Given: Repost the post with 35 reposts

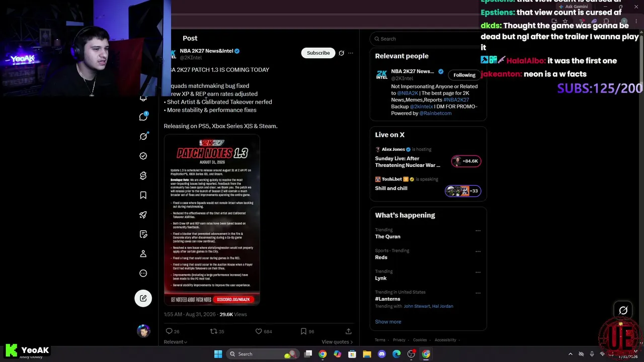Looking at the screenshot, I should (x=217, y=331).
